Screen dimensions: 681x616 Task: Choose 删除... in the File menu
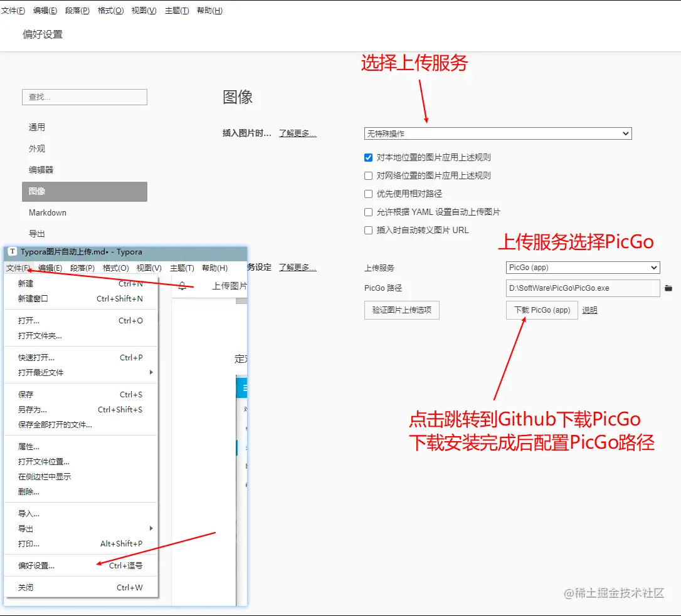[80, 491]
